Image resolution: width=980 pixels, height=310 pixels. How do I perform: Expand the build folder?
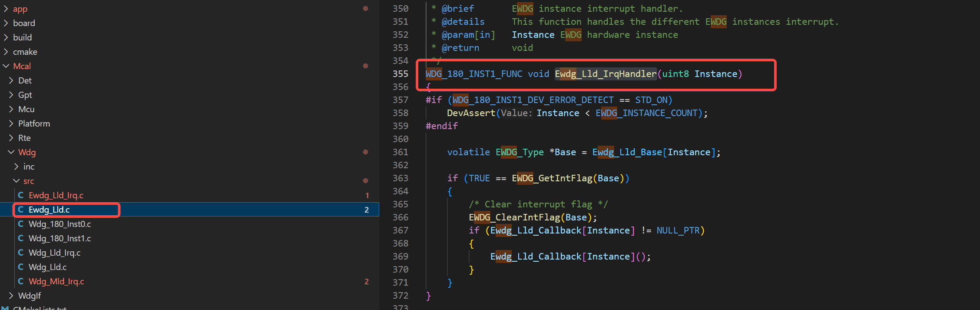pyautogui.click(x=6, y=37)
